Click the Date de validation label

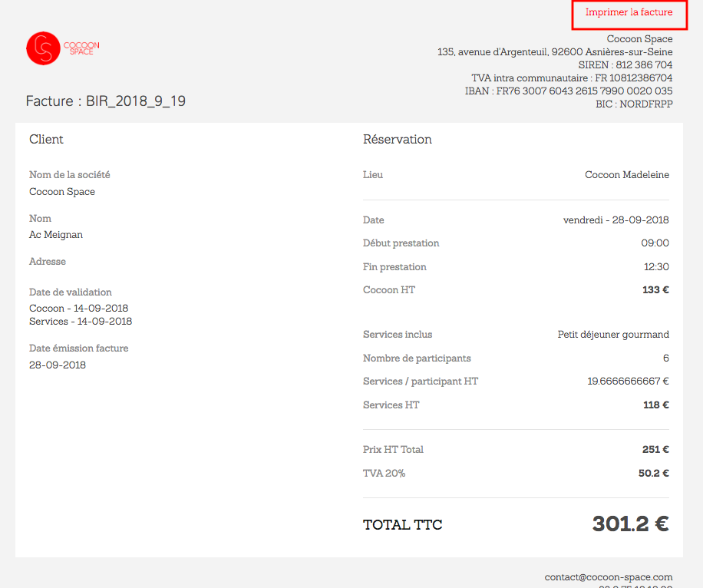coord(71,292)
